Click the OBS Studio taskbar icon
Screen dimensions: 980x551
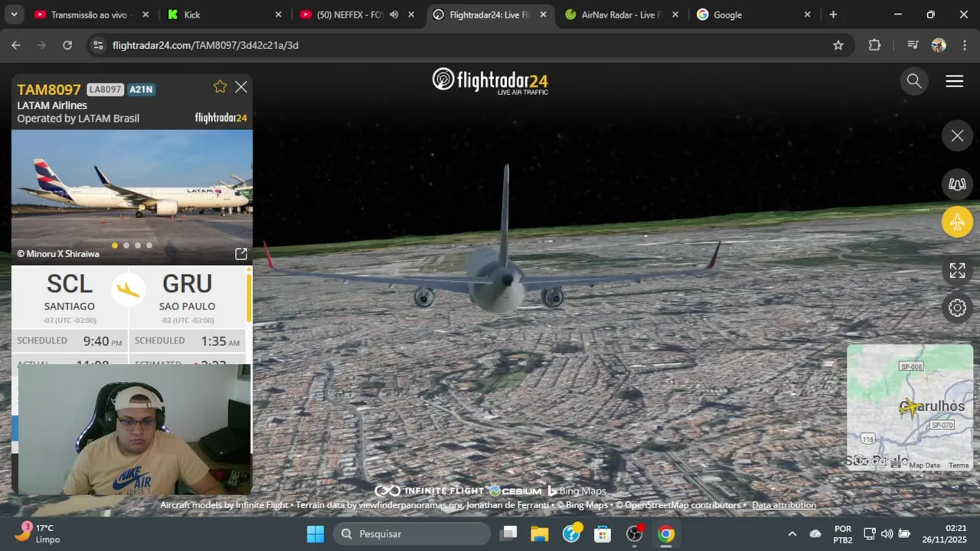click(x=635, y=534)
